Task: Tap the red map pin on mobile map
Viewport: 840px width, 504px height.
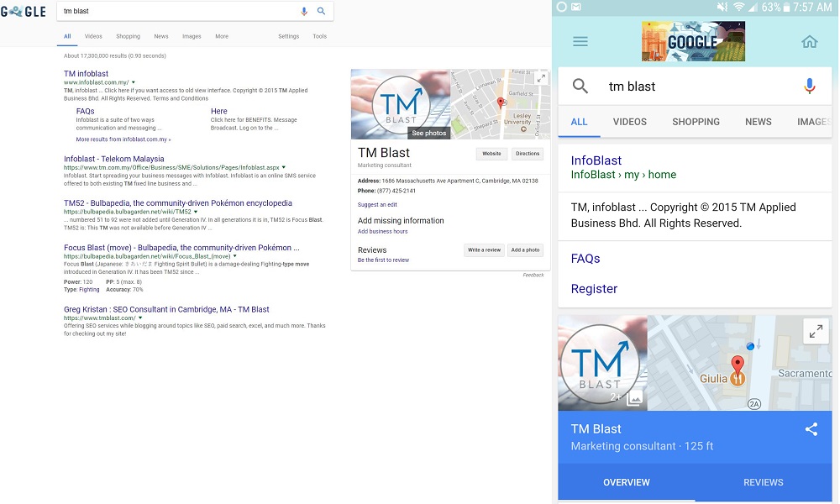Action: pos(738,364)
